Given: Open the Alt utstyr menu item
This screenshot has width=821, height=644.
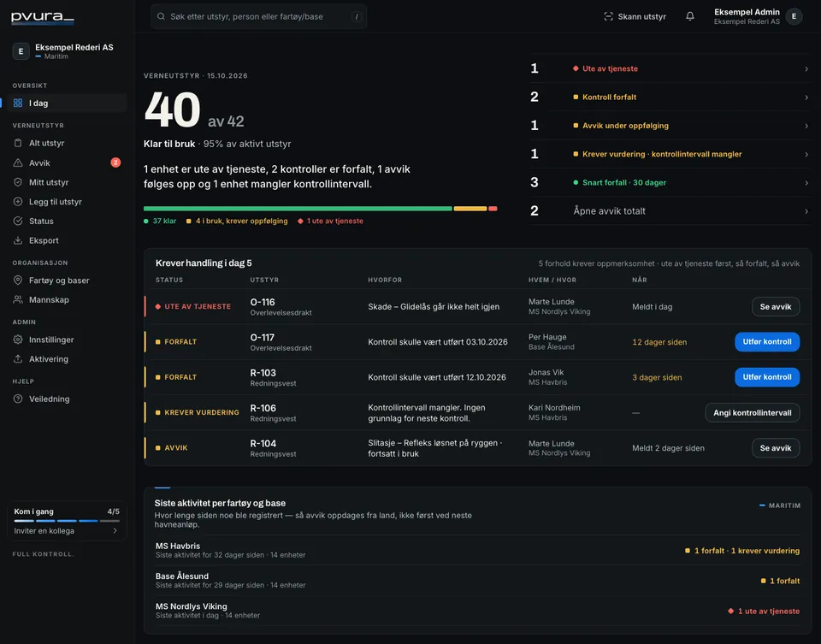Looking at the screenshot, I should click(67, 143).
